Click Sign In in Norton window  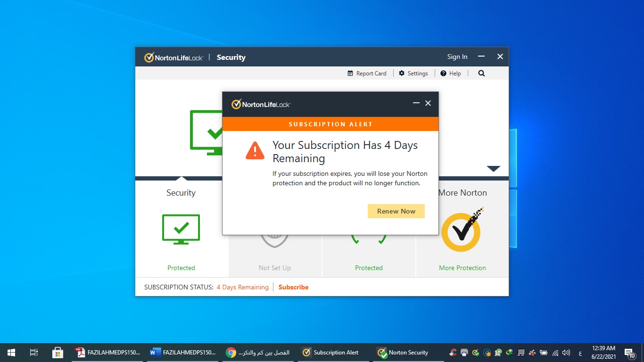click(457, 57)
